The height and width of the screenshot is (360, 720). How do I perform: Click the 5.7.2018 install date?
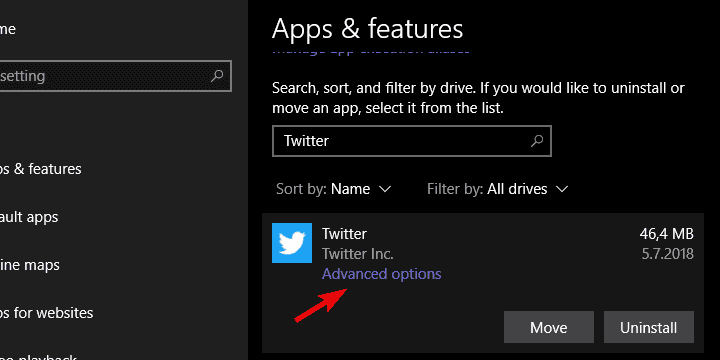[x=668, y=254]
